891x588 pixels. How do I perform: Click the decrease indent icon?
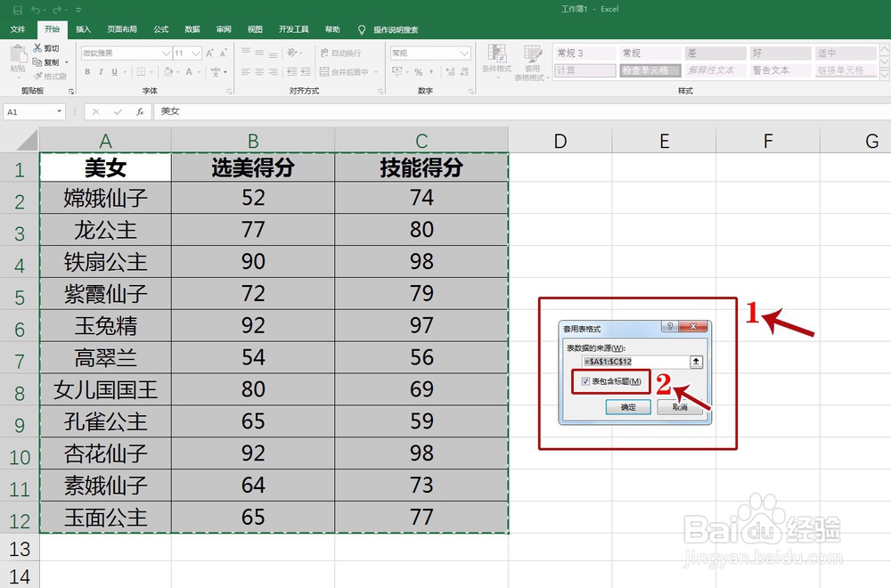(292, 72)
